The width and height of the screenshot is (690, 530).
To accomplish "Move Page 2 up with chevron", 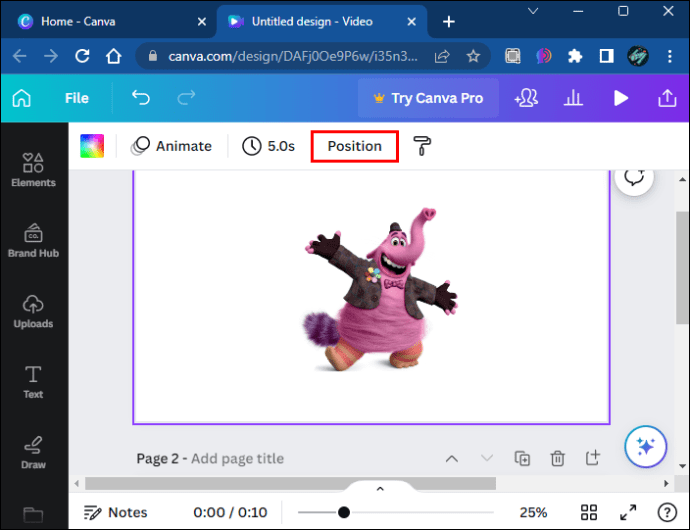I will click(x=452, y=459).
